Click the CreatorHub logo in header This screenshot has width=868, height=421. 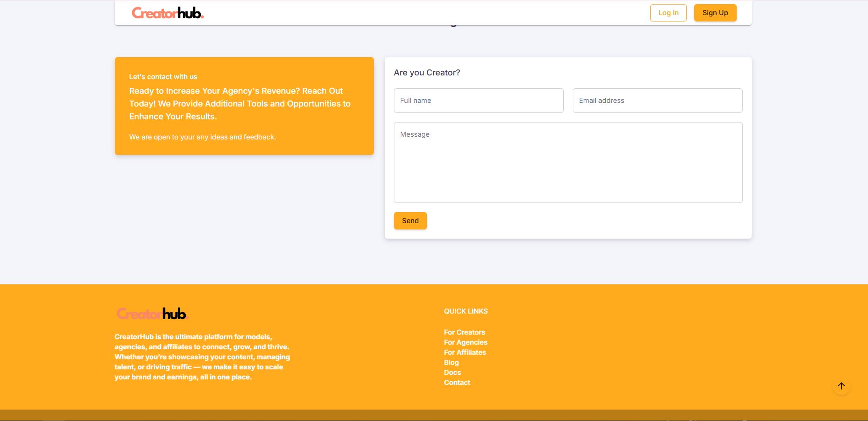[167, 13]
